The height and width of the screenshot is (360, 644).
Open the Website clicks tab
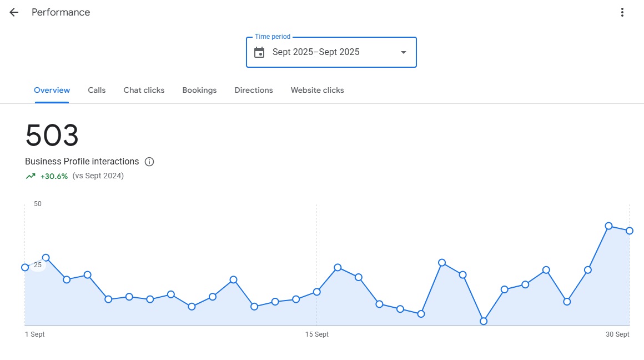[317, 90]
